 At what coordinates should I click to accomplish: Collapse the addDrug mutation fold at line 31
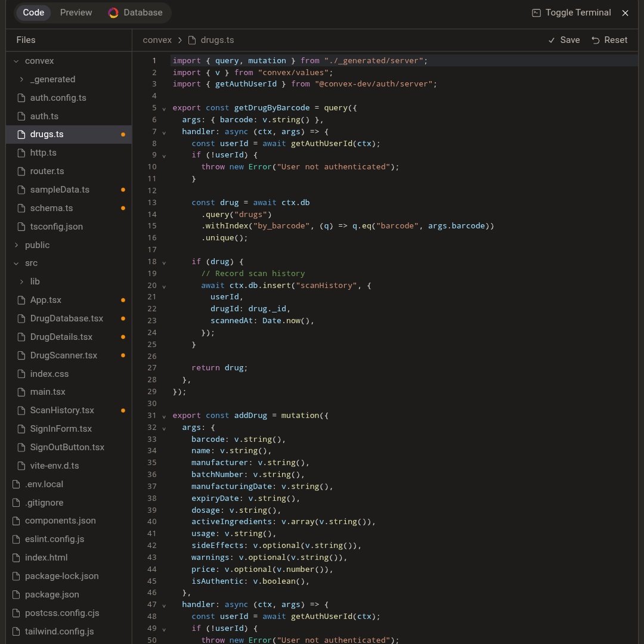(x=164, y=416)
